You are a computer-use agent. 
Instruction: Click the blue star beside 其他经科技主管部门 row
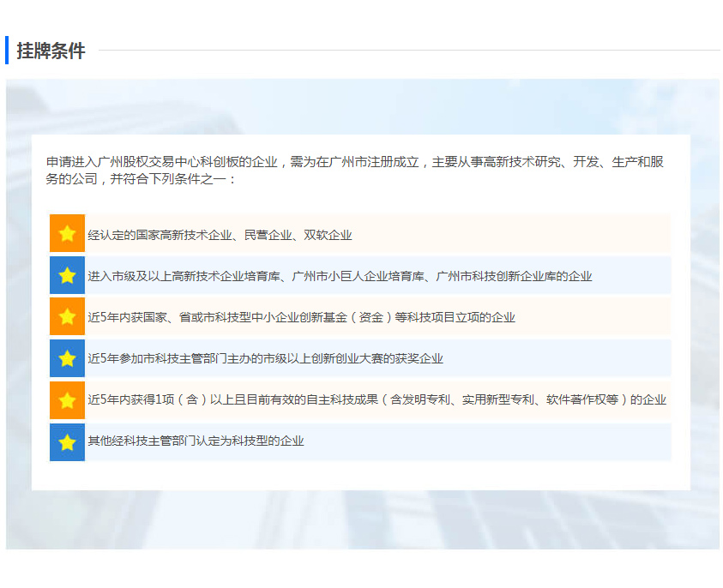[67, 441]
